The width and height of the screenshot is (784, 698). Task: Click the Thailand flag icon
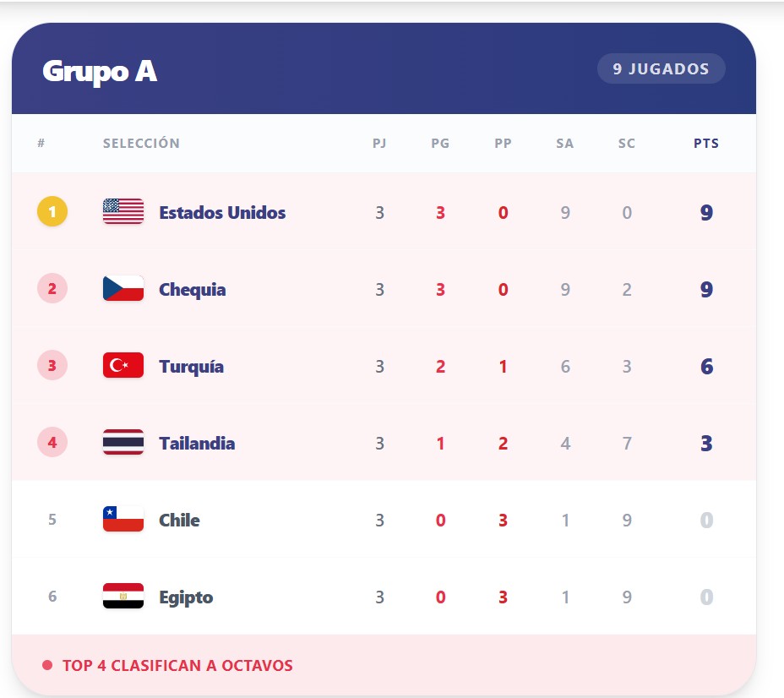pos(123,442)
